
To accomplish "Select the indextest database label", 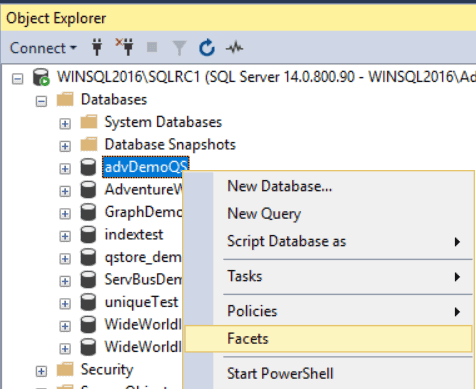I will click(x=134, y=234).
